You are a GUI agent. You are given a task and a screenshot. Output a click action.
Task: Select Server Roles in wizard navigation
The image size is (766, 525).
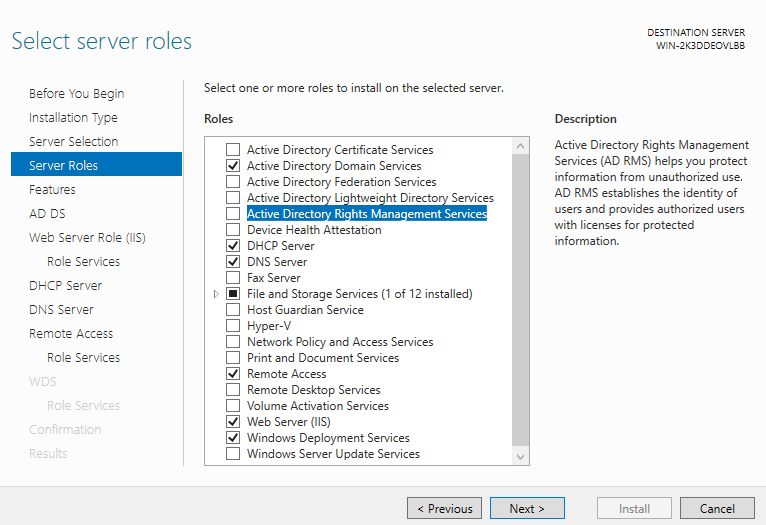96,164
